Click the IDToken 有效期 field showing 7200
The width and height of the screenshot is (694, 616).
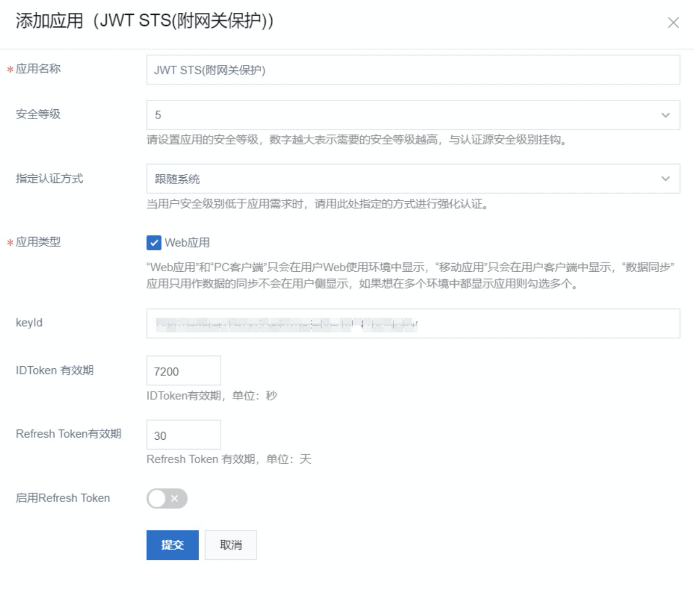[x=183, y=371]
